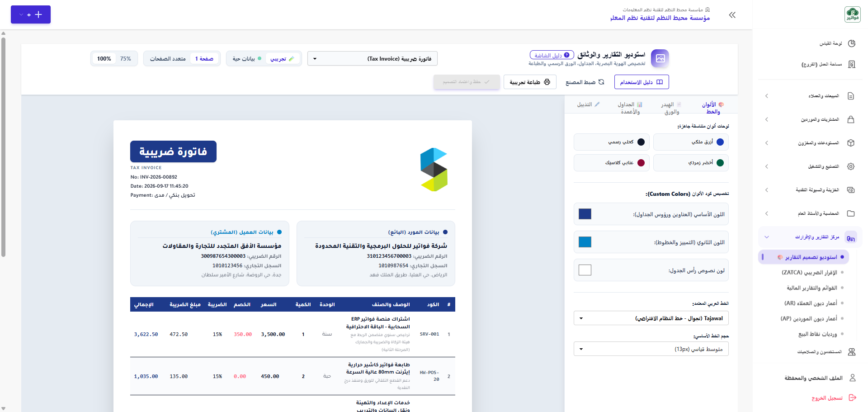This screenshot has width=868, height=412.
Task: Open the usage guide (دليل الاستخدام) button
Action: coord(642,82)
